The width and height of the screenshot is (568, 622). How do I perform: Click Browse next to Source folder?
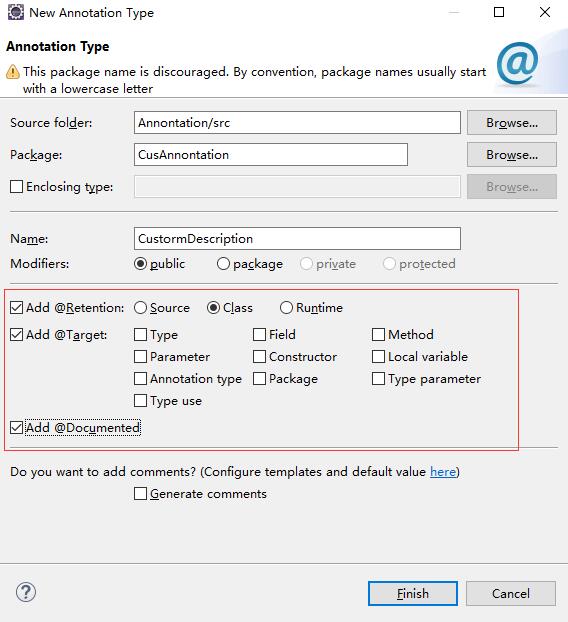coord(512,123)
